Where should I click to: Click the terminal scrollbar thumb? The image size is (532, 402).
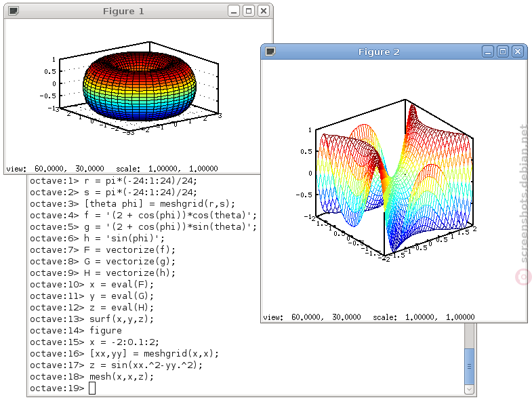469,366
